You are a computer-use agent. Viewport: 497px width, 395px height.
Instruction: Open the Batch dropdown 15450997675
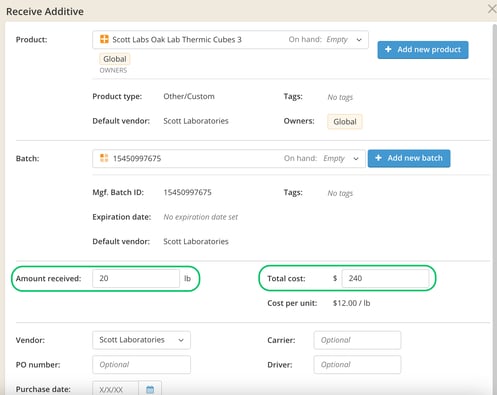click(229, 158)
